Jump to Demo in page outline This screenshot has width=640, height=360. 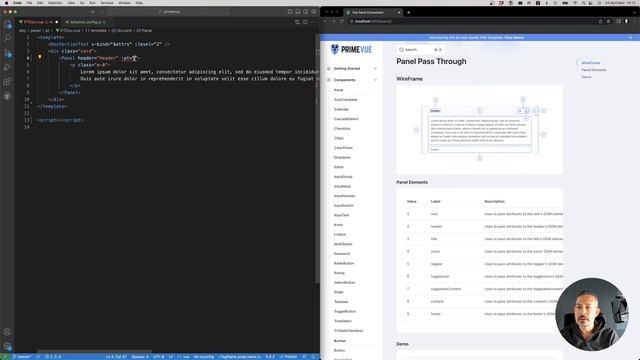[x=586, y=77]
